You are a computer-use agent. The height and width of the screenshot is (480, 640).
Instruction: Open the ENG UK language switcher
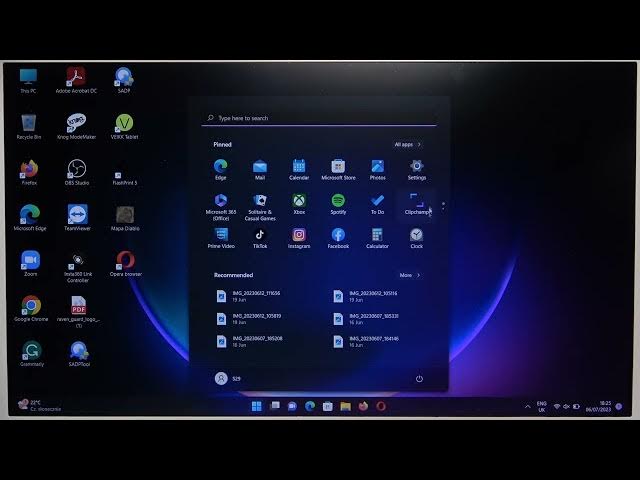[542, 407]
